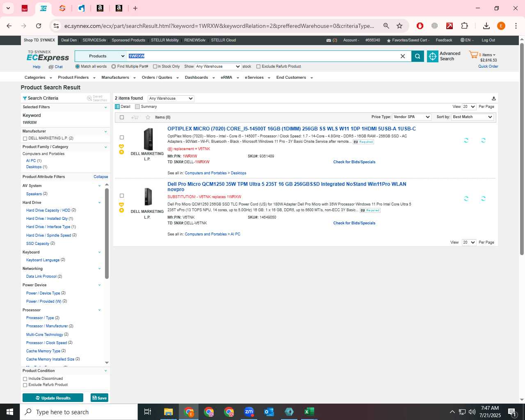This screenshot has height=420, width=525.
Task: Select the Dell Pro Micro QCM1250 result checkbox
Action: [122, 196]
